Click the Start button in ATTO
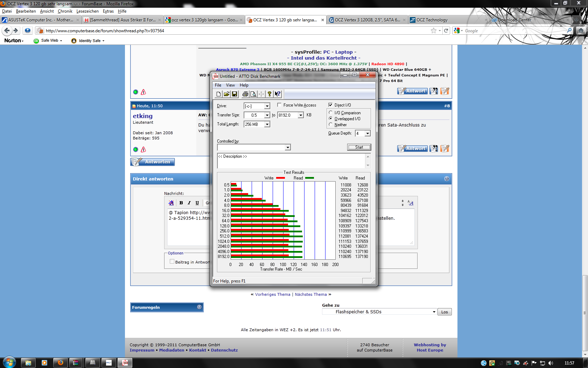This screenshot has width=588, height=368. pos(359,147)
